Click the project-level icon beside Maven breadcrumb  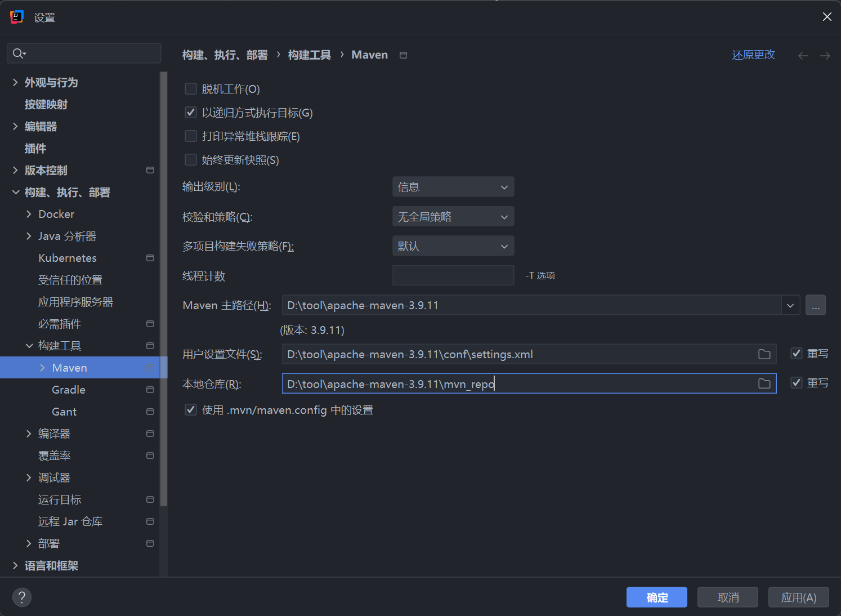pyautogui.click(x=403, y=55)
